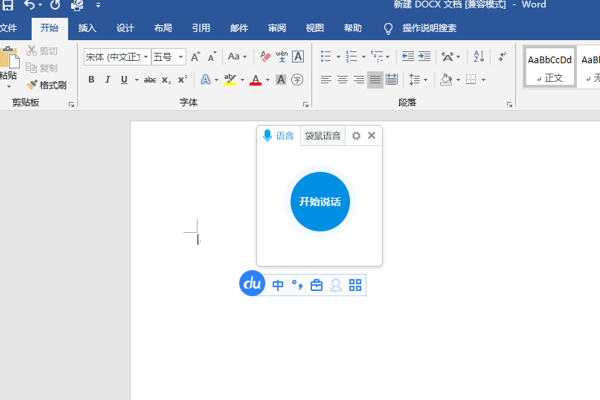Click the 开始说话 voice button

point(320,202)
